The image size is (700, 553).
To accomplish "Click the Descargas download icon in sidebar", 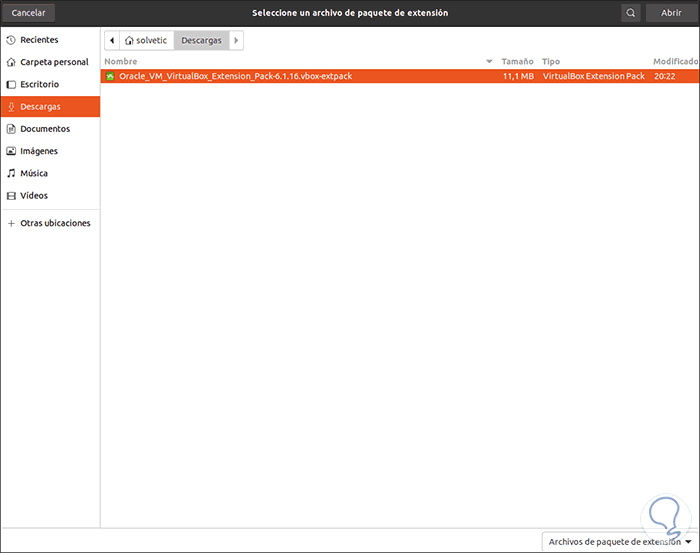I will tap(11, 107).
